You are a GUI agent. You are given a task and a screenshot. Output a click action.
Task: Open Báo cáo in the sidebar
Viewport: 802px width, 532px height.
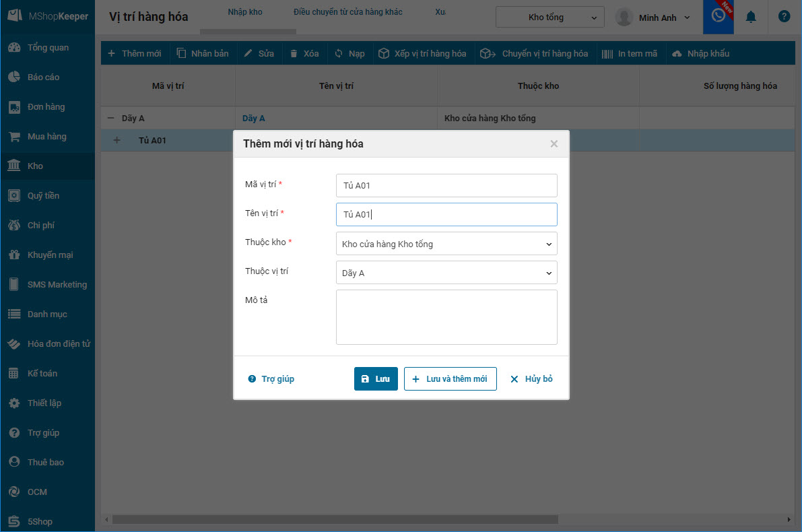47,77
